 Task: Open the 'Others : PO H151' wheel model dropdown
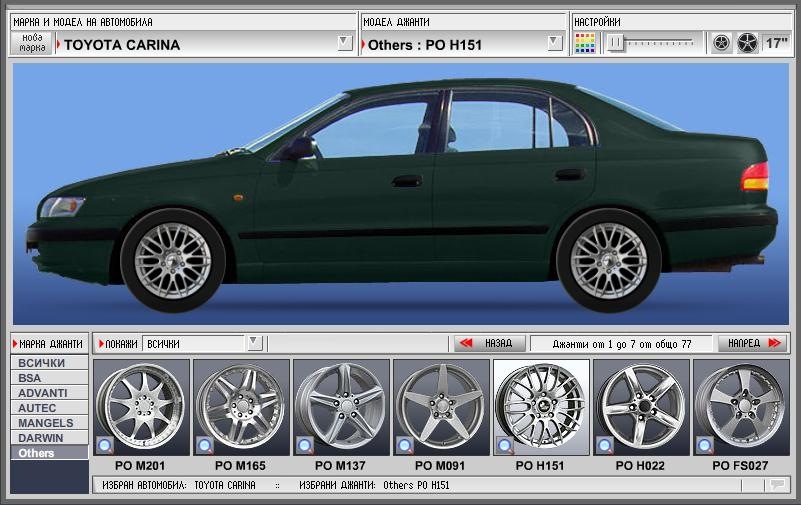coord(555,43)
